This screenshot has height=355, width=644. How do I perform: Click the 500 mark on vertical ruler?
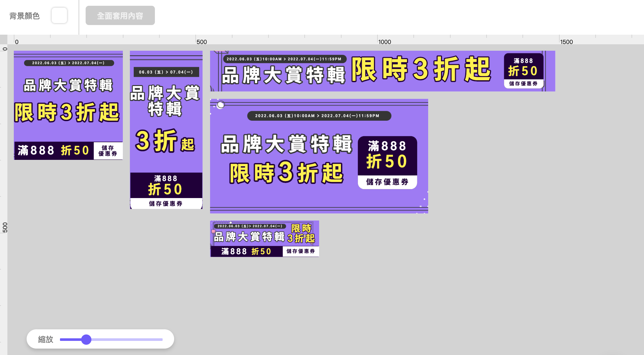click(x=5, y=227)
